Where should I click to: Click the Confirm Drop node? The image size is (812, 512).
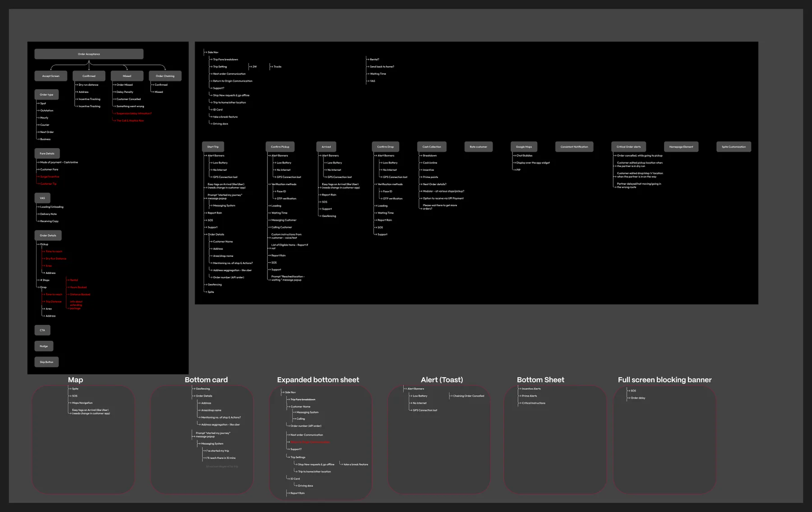point(386,147)
